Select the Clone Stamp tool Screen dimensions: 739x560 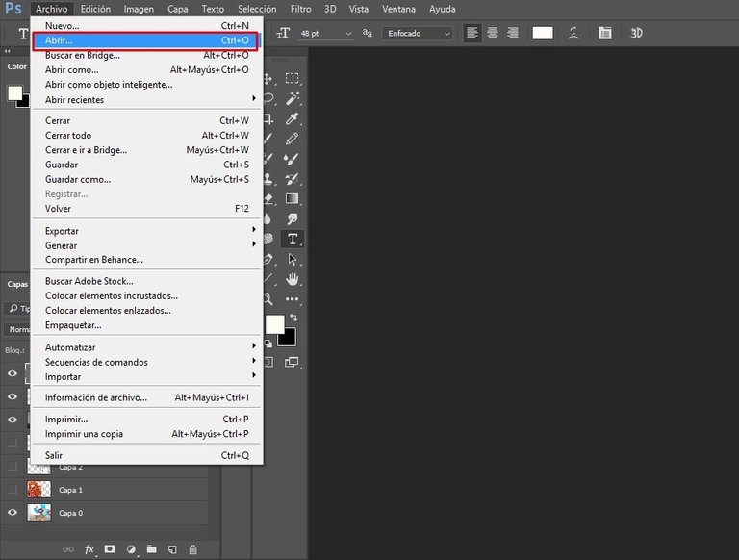pyautogui.click(x=268, y=179)
